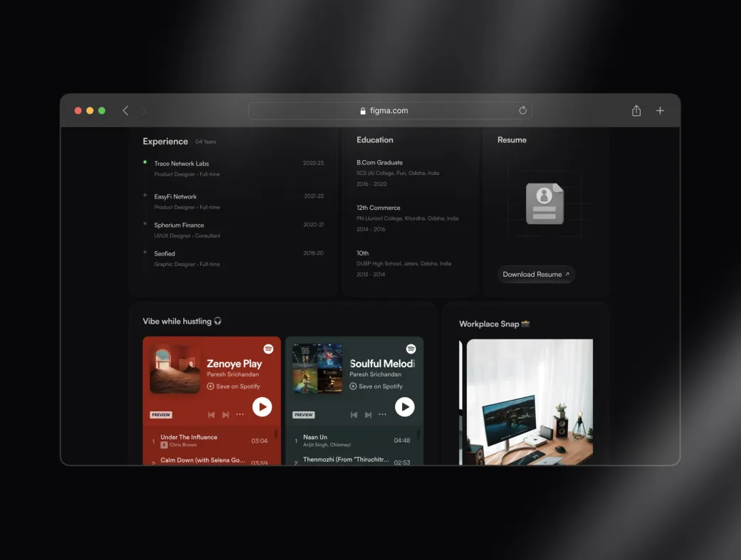Click the browser back arrow
Viewport: 741px width, 560px height.
125,110
